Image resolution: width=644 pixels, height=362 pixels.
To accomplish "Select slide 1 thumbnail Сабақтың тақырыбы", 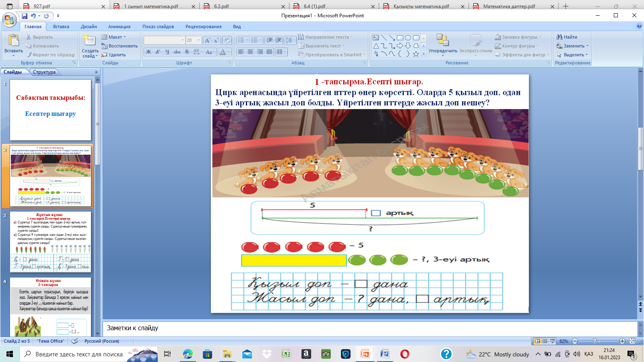I will coord(50,110).
